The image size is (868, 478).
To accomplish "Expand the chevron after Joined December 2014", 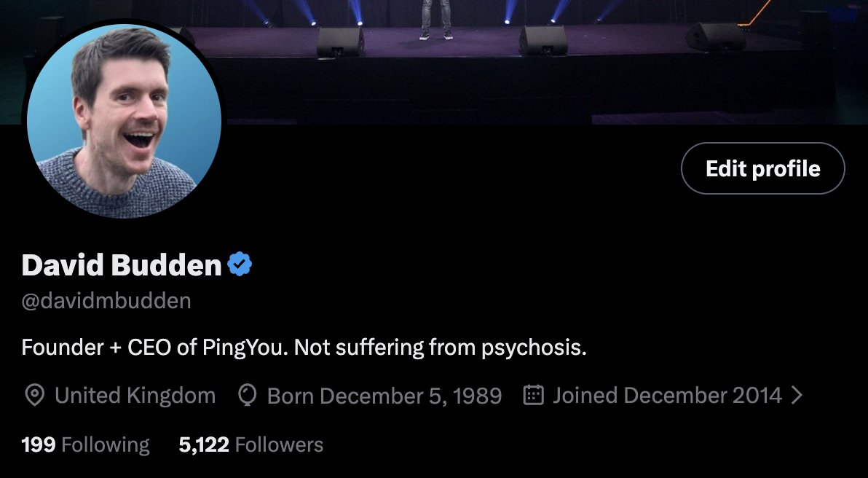I will 797,396.
